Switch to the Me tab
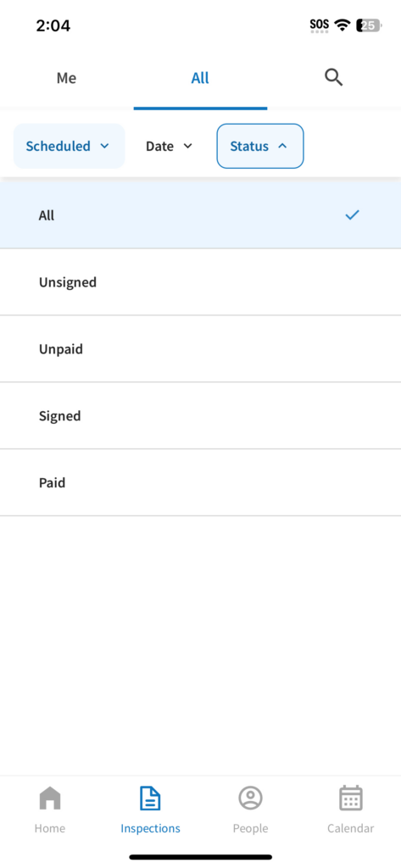Viewport: 401px width, 868px height. coord(66,78)
